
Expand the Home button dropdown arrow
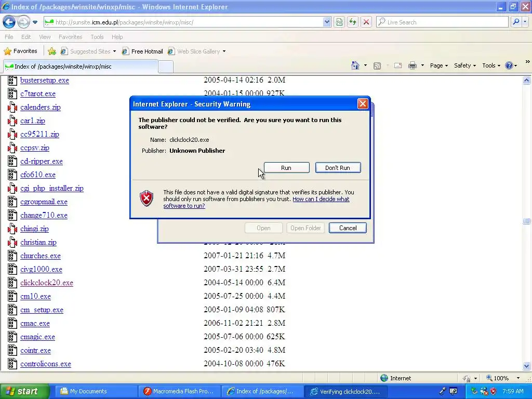365,65
